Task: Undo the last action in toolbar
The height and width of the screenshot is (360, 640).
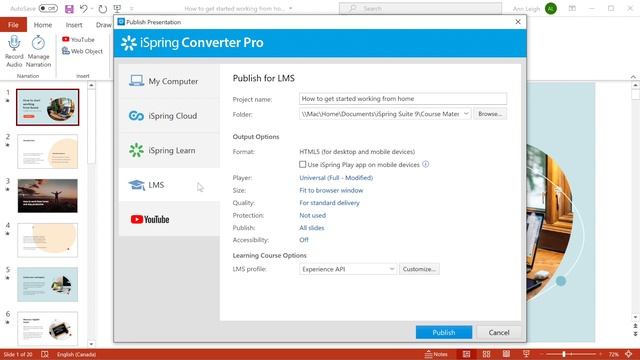Action: click(84, 9)
